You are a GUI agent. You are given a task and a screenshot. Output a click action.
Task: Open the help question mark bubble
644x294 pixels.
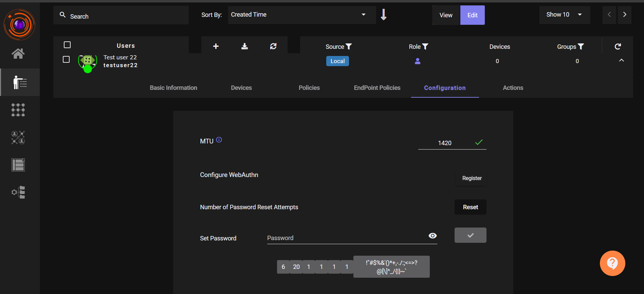pos(612,263)
